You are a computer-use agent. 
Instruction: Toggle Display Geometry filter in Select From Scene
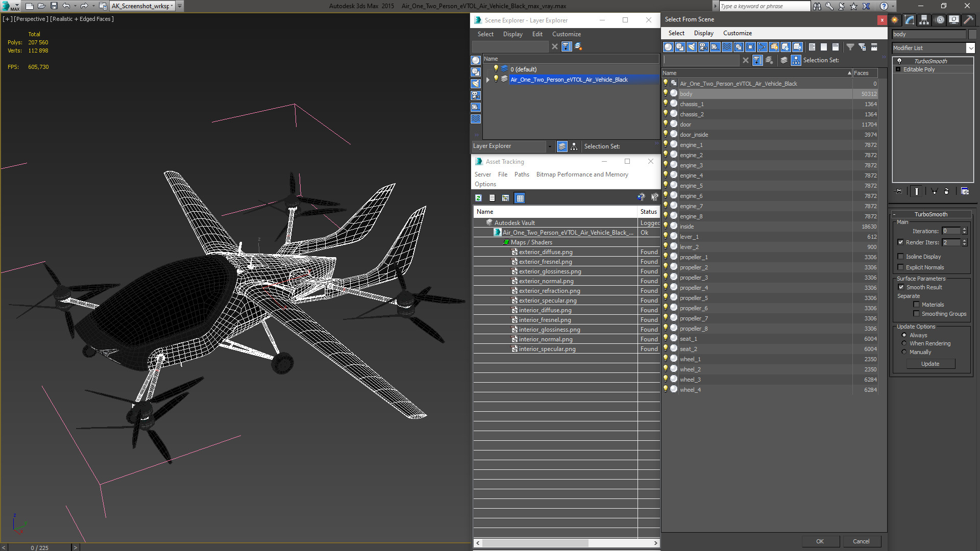coord(668,47)
